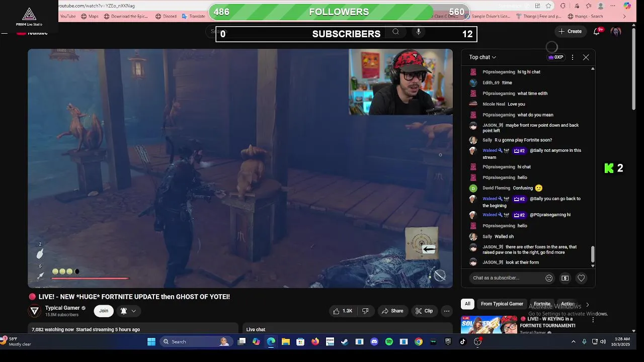Join Typical Gamer channel membership
The height and width of the screenshot is (362, 644).
point(104,311)
